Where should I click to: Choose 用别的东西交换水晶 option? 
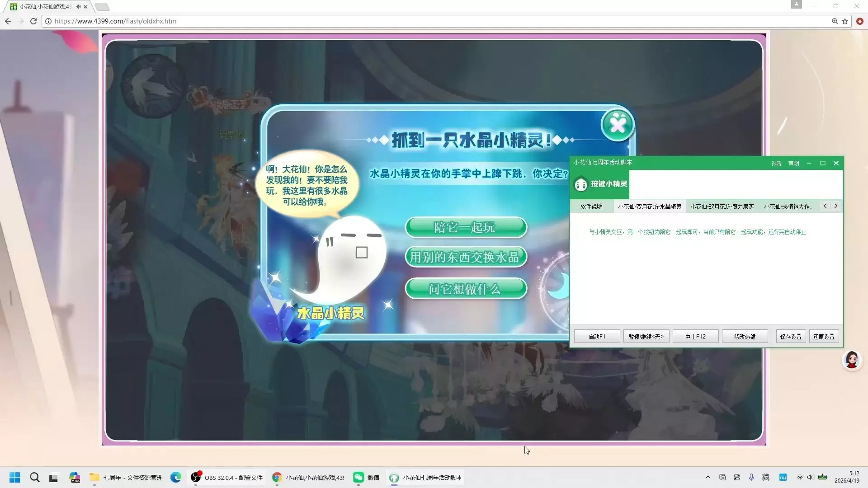click(x=466, y=257)
